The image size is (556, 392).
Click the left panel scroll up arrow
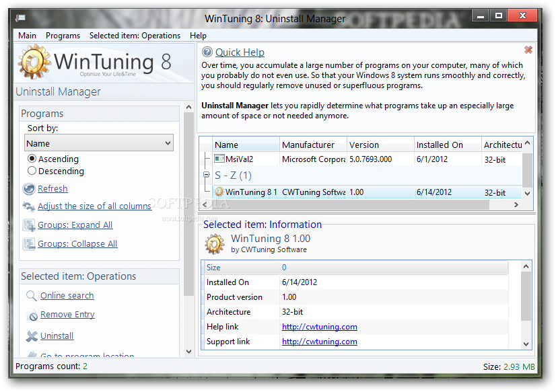click(188, 107)
